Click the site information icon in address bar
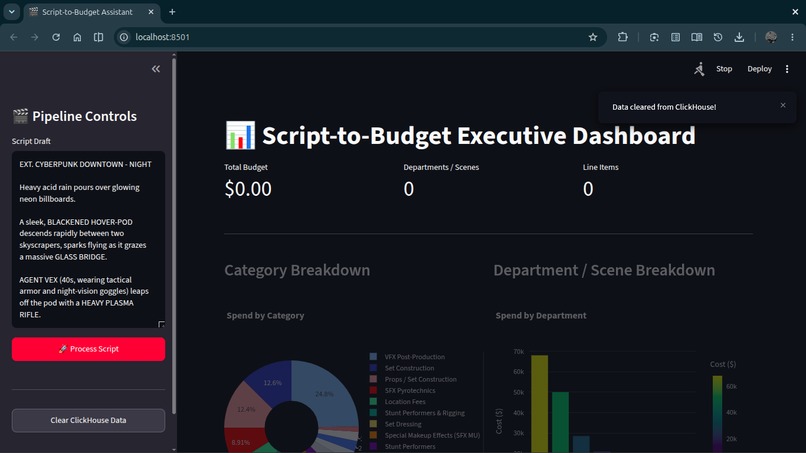806x453 pixels. pos(124,37)
